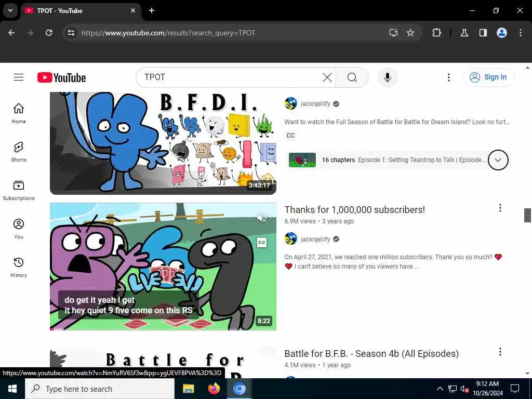The height and width of the screenshot is (399, 532).
Task: Open the YouTube hamburger guide menu
Action: pos(19,77)
